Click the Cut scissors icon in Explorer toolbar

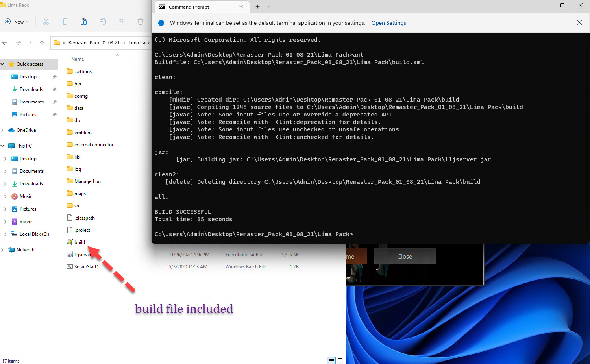pyautogui.click(x=46, y=22)
